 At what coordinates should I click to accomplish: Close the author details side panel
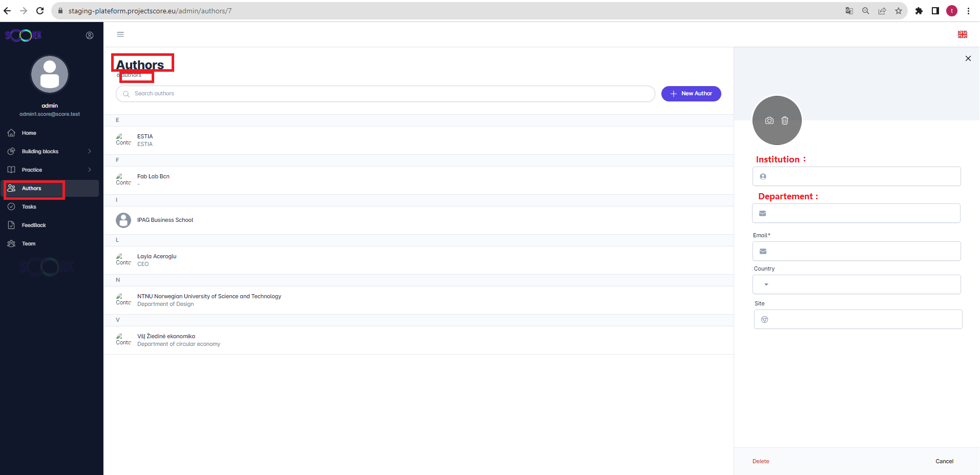coord(968,58)
